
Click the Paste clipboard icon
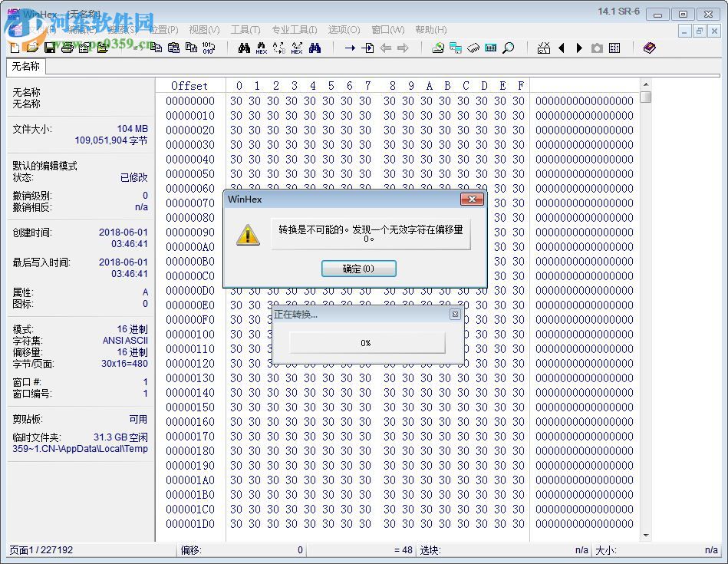tap(173, 48)
